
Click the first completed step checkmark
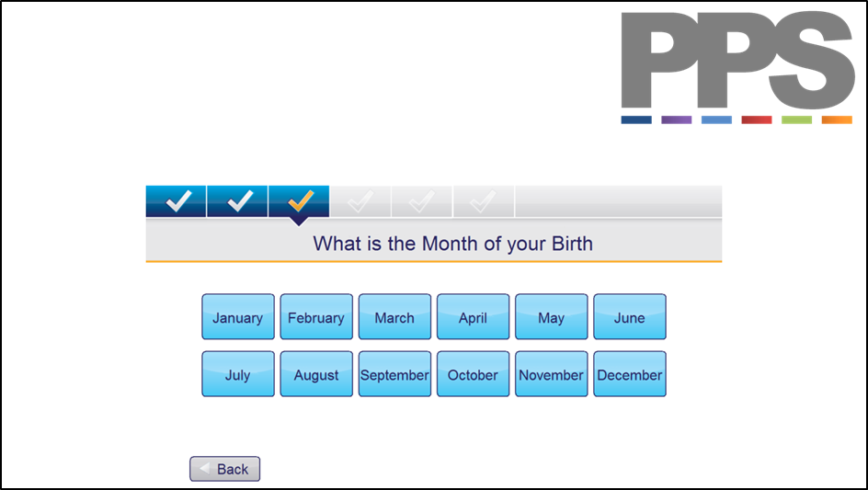(x=176, y=201)
